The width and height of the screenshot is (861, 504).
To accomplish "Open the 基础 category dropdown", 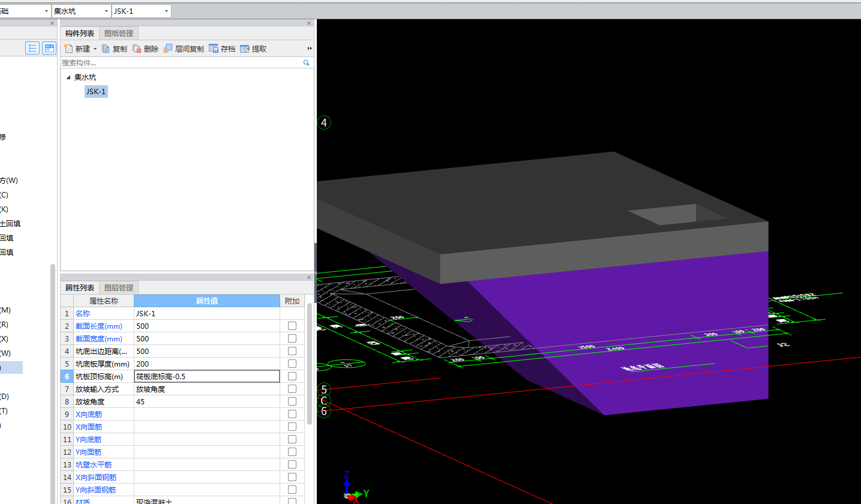I will coord(25,11).
